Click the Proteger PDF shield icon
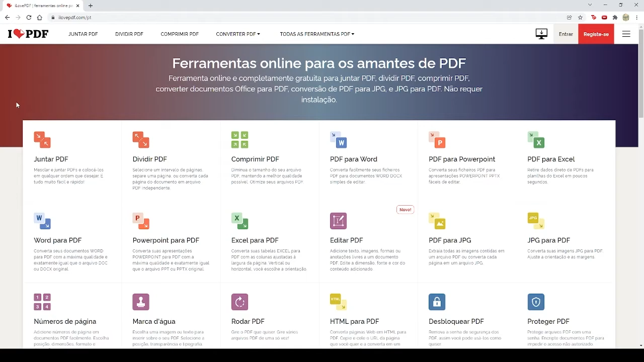 point(536,302)
